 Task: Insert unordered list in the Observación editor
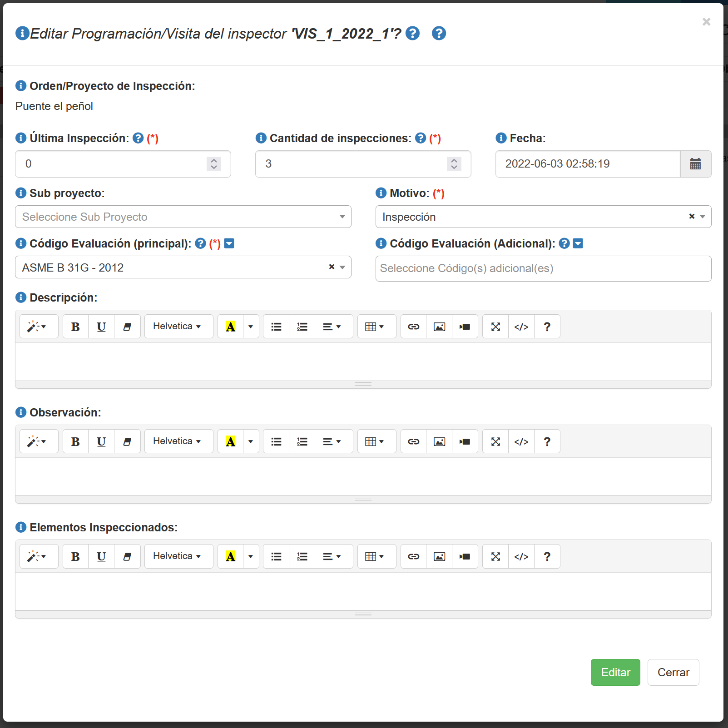(x=276, y=441)
